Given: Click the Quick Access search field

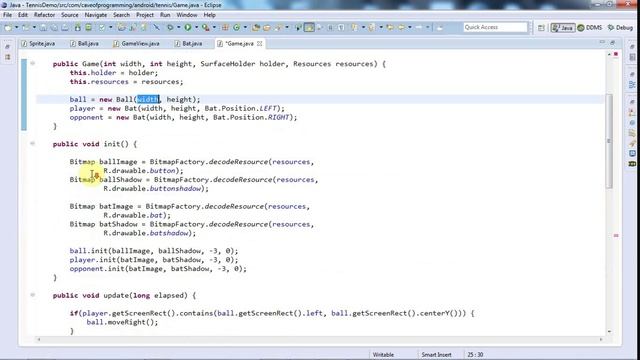Looking at the screenshot, I should click(496, 27).
